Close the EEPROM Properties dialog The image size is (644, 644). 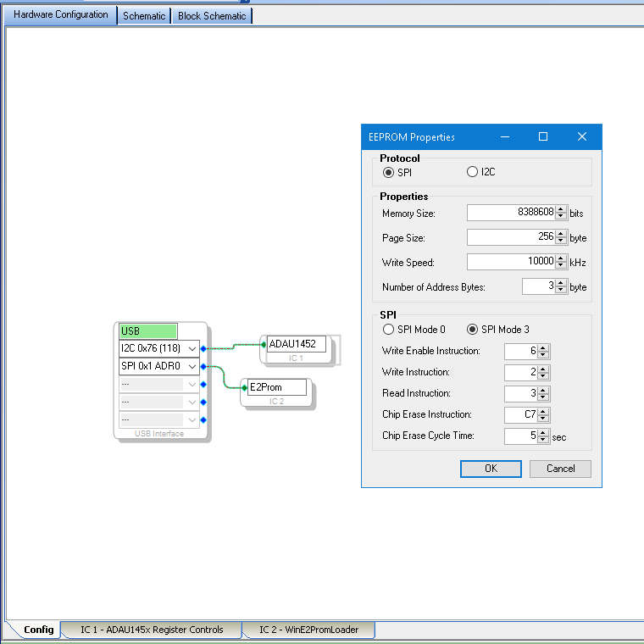[582, 136]
